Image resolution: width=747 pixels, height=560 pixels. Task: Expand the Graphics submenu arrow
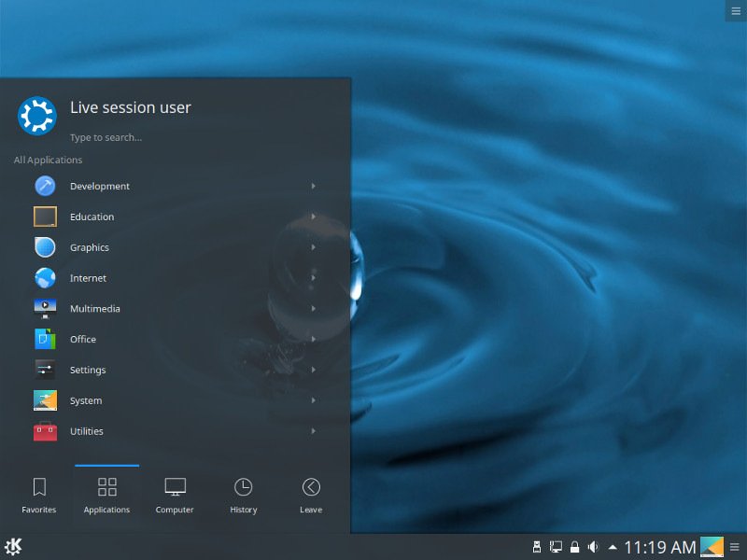point(313,247)
